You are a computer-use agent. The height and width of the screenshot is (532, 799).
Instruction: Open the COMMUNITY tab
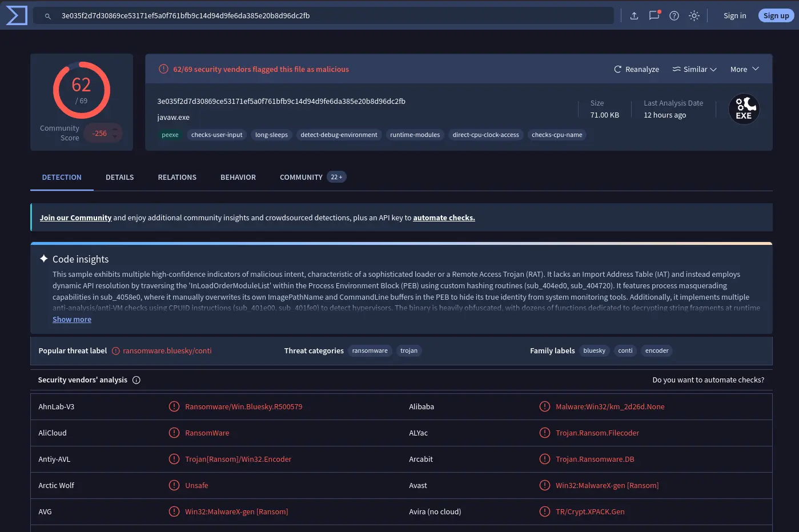pyautogui.click(x=312, y=178)
